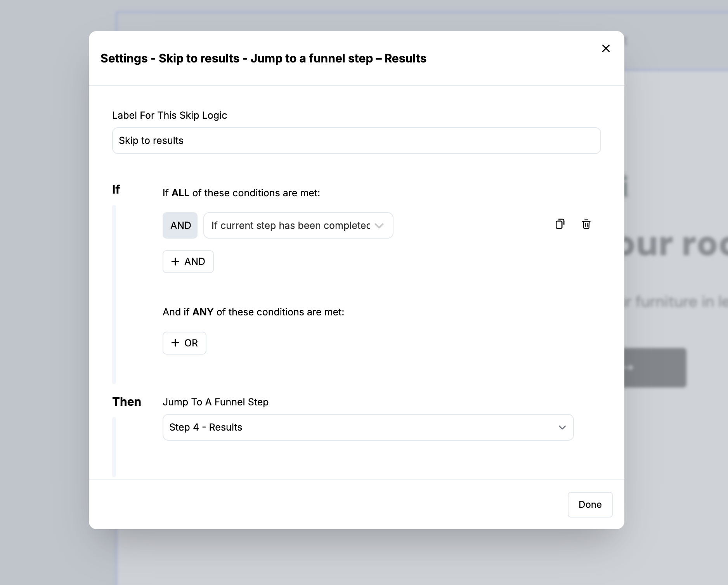
Task: Add another AND condition
Action: (x=188, y=261)
